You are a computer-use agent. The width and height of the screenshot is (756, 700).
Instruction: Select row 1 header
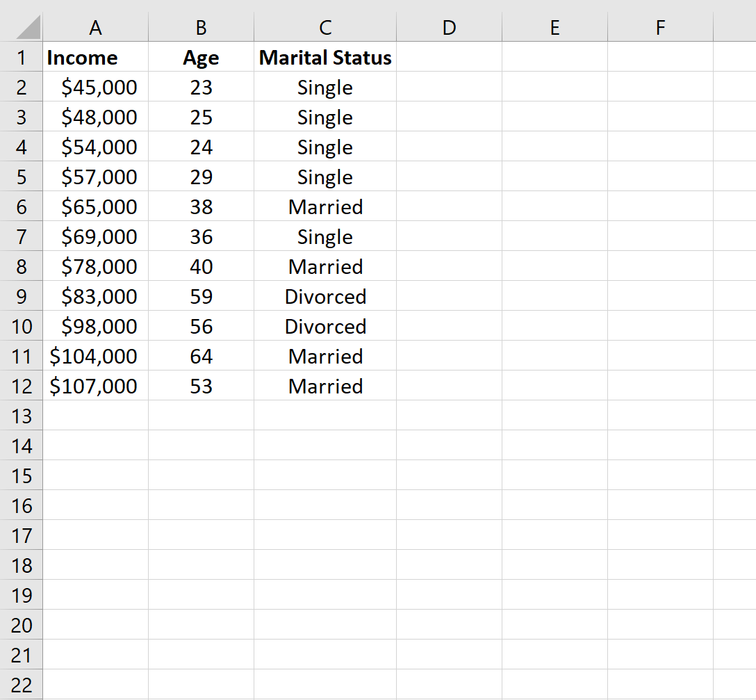22,58
